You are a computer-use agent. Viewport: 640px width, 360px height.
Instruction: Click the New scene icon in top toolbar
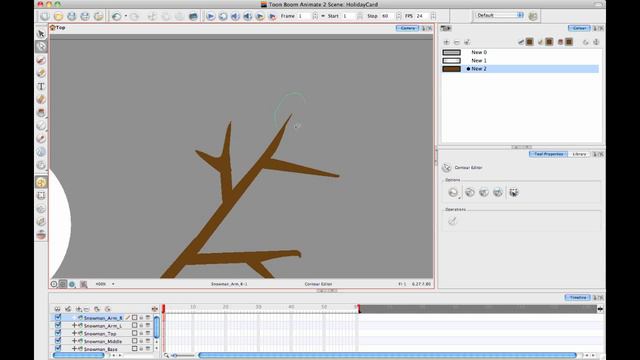pos(44,16)
